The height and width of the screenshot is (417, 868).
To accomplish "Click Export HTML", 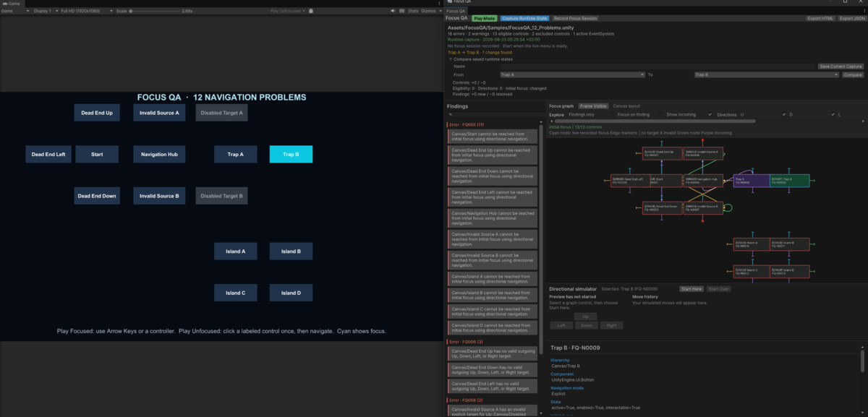I will point(821,18).
